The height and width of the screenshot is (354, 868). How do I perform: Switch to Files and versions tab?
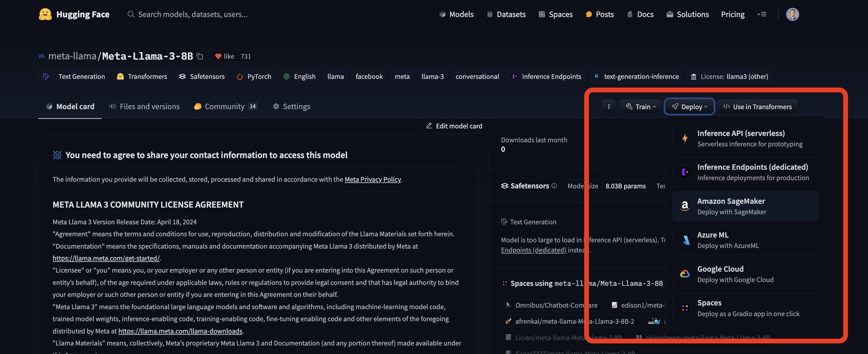click(144, 107)
